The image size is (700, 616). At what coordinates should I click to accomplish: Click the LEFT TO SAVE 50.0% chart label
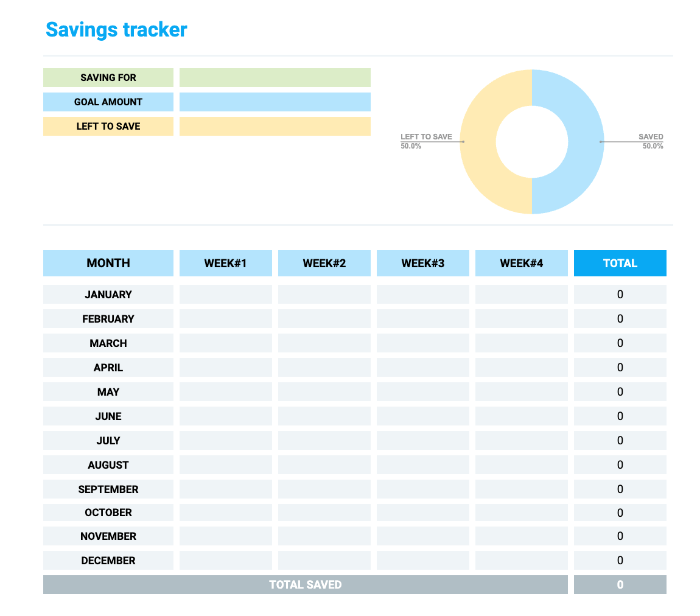(x=426, y=141)
